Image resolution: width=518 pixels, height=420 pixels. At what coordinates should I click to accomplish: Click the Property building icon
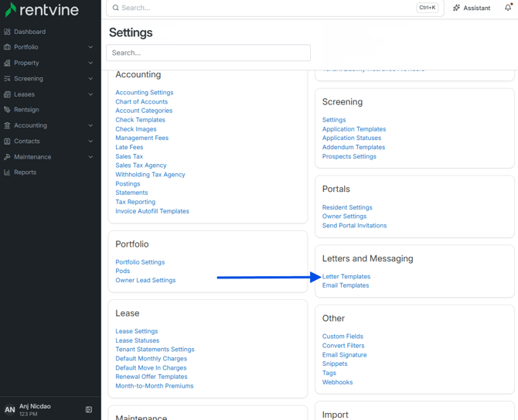click(x=7, y=63)
